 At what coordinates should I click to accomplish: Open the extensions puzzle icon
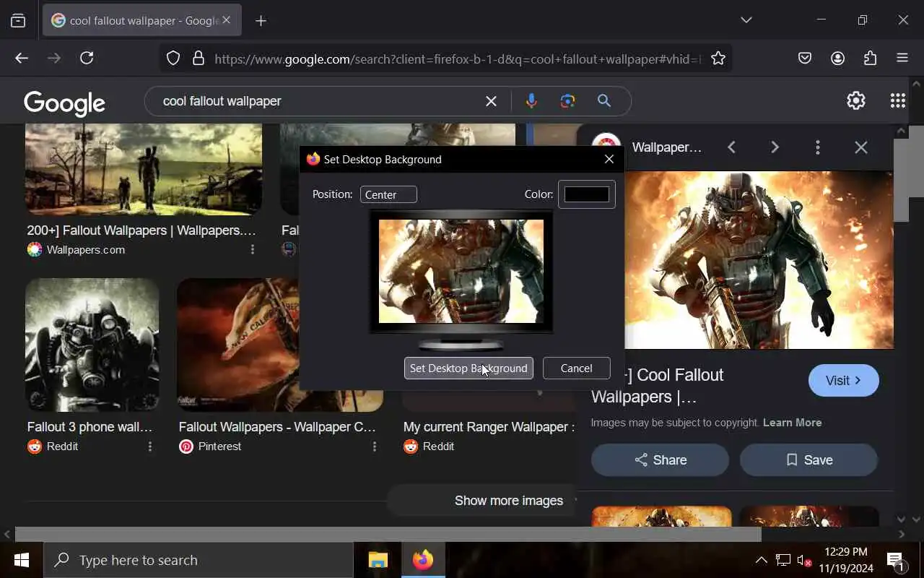point(870,59)
